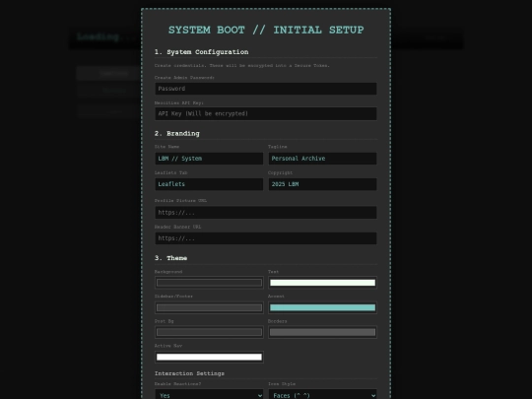Open the Icon Style dropdown showing Faces
Image resolution: width=532 pixels, height=399 pixels.
pos(322,395)
